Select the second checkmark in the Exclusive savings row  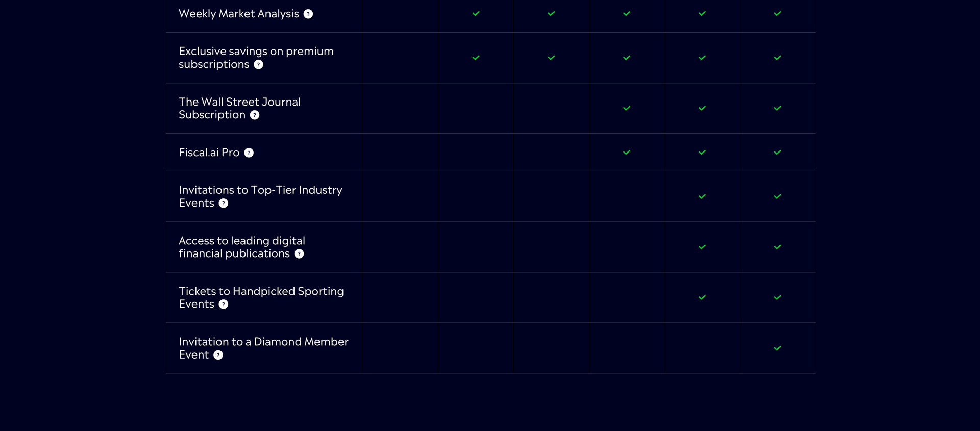pyautogui.click(x=551, y=58)
